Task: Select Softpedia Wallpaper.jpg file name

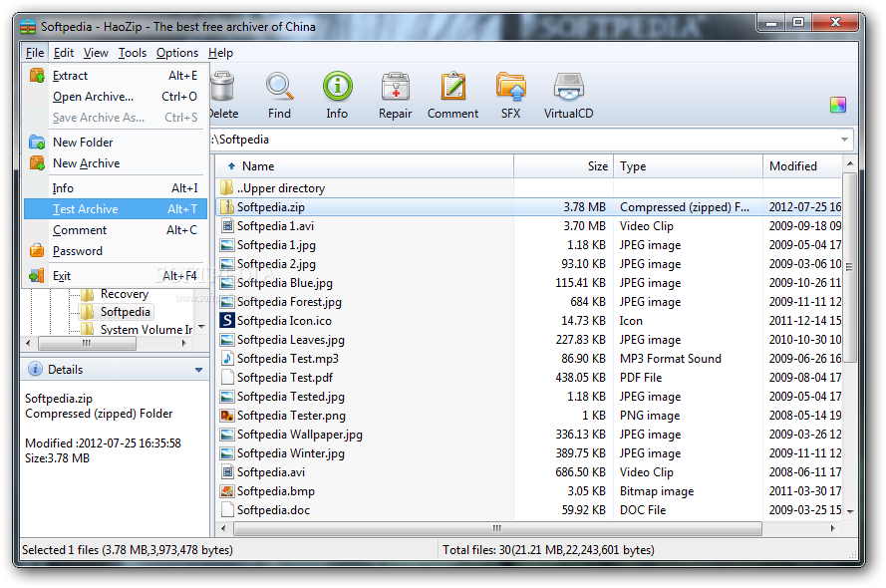Action: [299, 435]
